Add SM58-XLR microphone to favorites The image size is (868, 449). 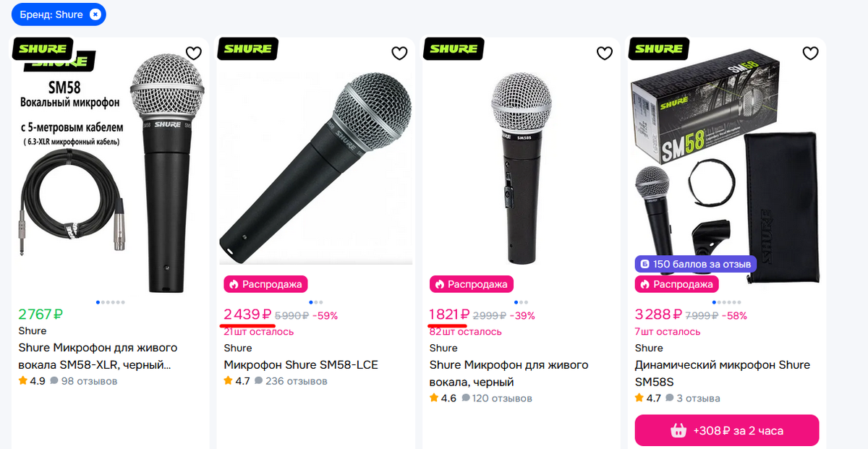[193, 53]
